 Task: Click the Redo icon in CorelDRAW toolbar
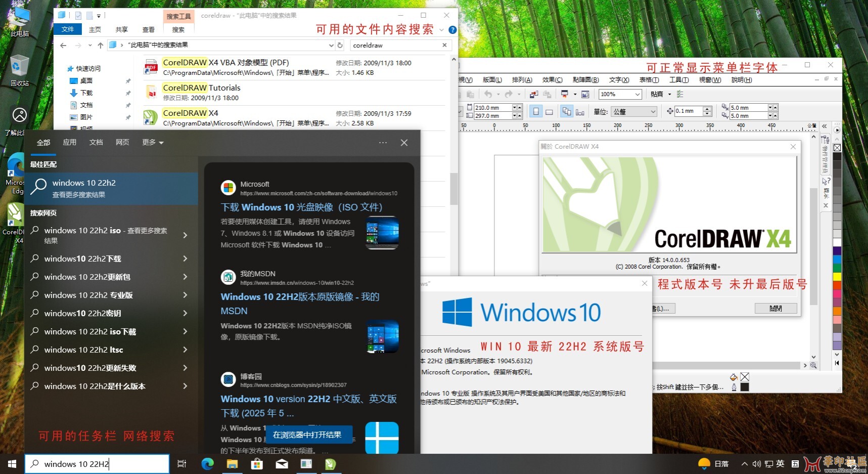(509, 95)
